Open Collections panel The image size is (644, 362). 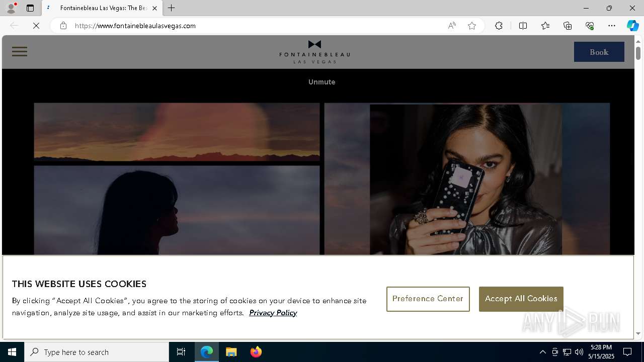[x=568, y=26]
